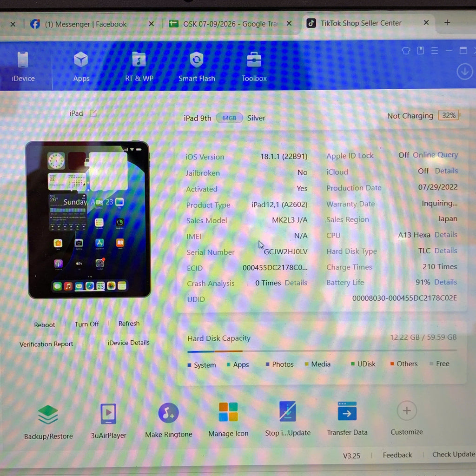Viewport: 476px width, 476px height.
Task: Click the Facebook favicon on Messenger tab
Action: coord(35,24)
